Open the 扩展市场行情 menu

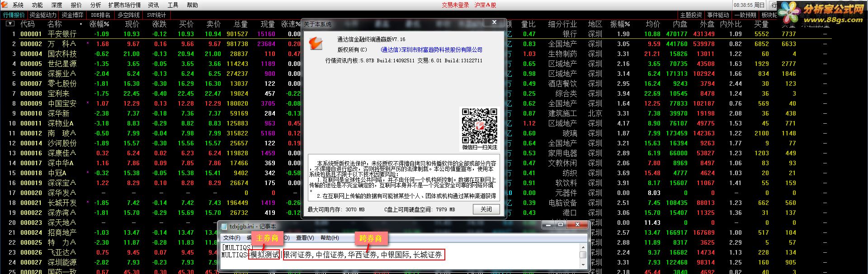[x=124, y=5]
